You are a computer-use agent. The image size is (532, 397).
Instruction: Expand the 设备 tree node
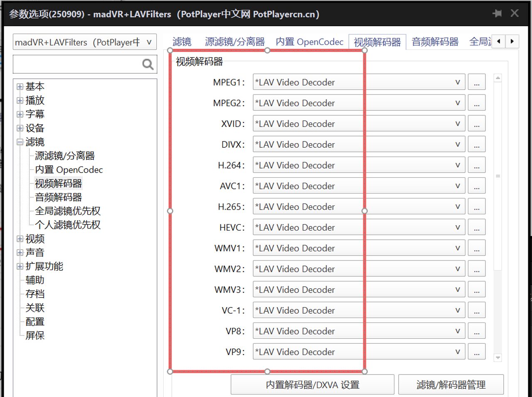point(20,128)
